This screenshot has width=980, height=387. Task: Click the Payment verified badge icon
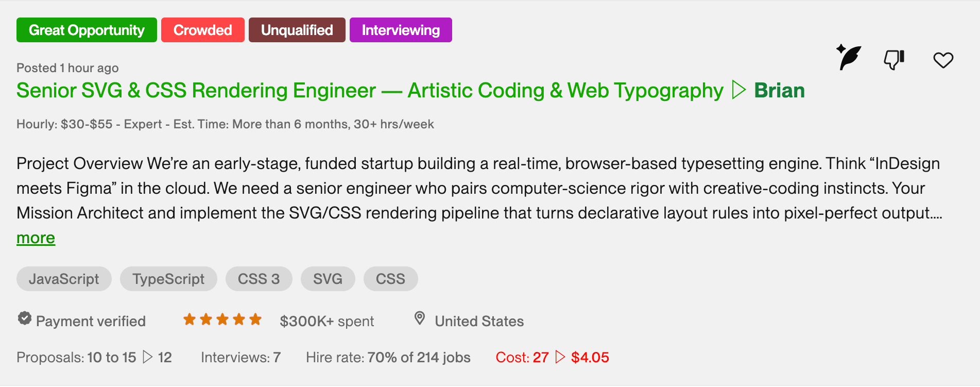click(x=25, y=318)
